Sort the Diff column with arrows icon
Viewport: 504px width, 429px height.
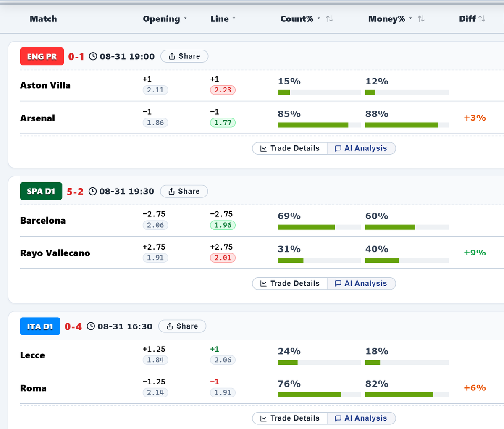pos(482,19)
